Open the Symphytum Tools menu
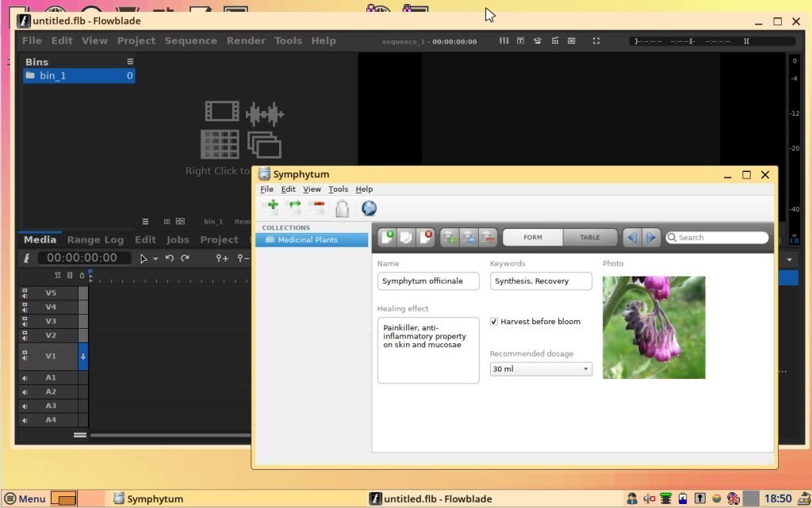Viewport: 812px width, 508px height. (338, 189)
